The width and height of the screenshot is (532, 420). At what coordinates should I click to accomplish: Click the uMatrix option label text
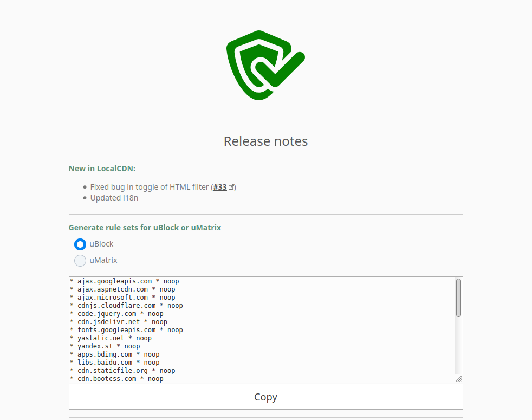pos(103,261)
